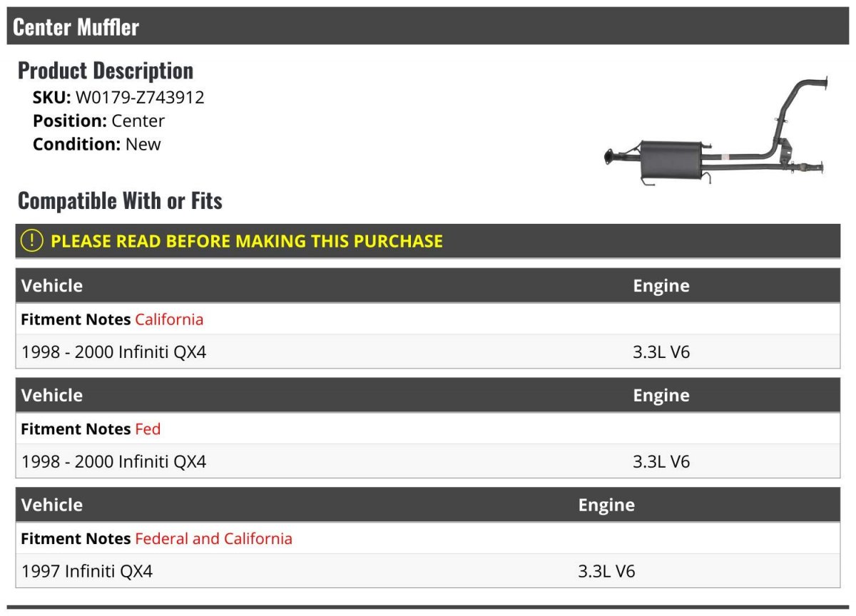This screenshot has width=856, height=616.
Task: Click the Engine header in the Fed table
Action: (x=661, y=396)
